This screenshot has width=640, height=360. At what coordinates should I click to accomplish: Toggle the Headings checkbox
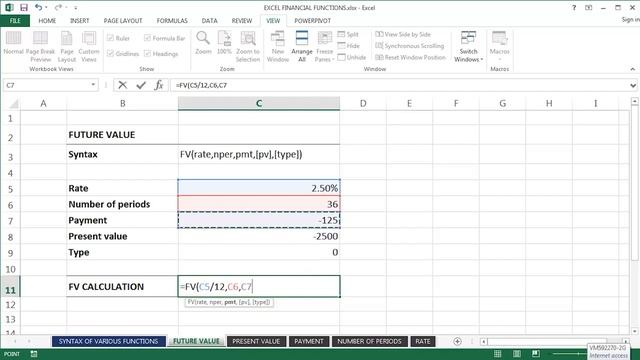point(147,53)
